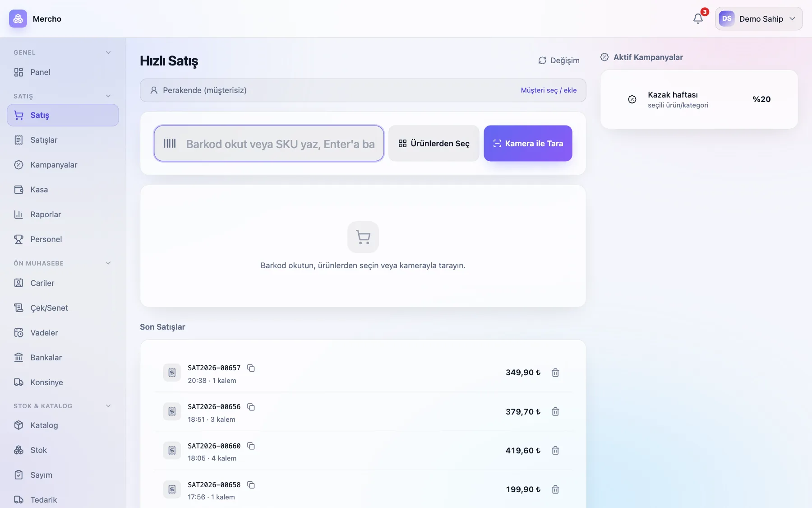Focus the barcode or SKU input field

click(269, 144)
